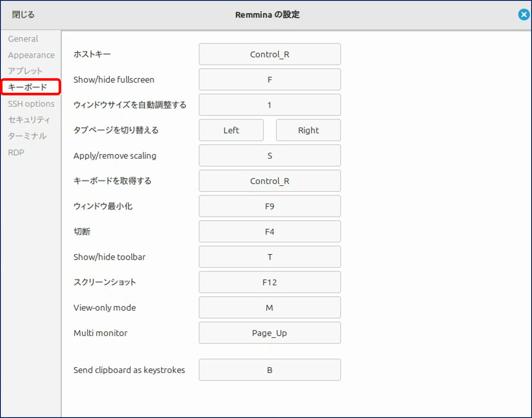The height and width of the screenshot is (418, 532).
Task: Click the Multi monitor Page_Up key button
Action: (270, 333)
